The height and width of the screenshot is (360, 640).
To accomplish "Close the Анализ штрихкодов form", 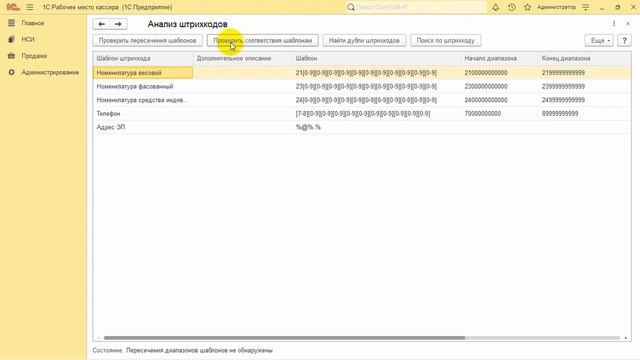I will (628, 24).
